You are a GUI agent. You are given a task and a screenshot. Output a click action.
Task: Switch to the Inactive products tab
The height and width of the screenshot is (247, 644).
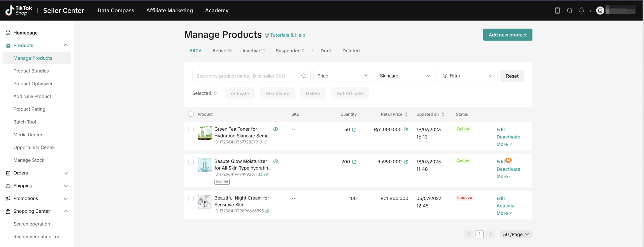coord(253,51)
